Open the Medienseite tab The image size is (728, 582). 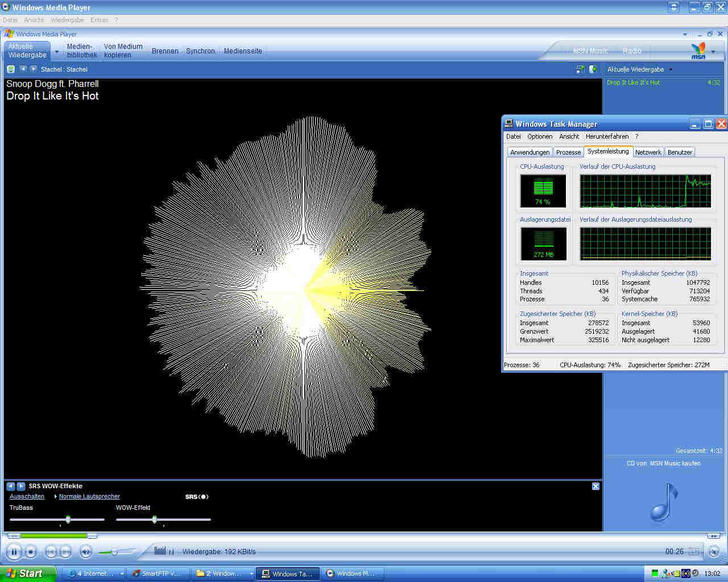point(243,51)
